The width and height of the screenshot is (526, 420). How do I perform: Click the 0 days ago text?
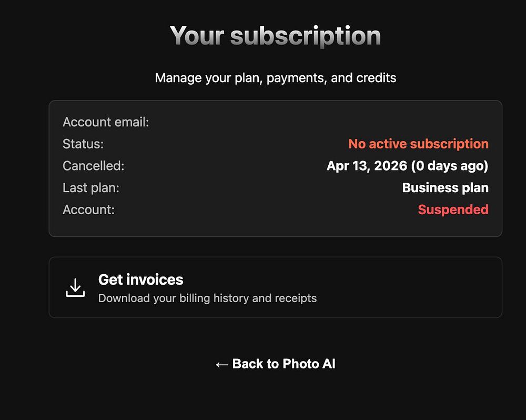coord(450,166)
